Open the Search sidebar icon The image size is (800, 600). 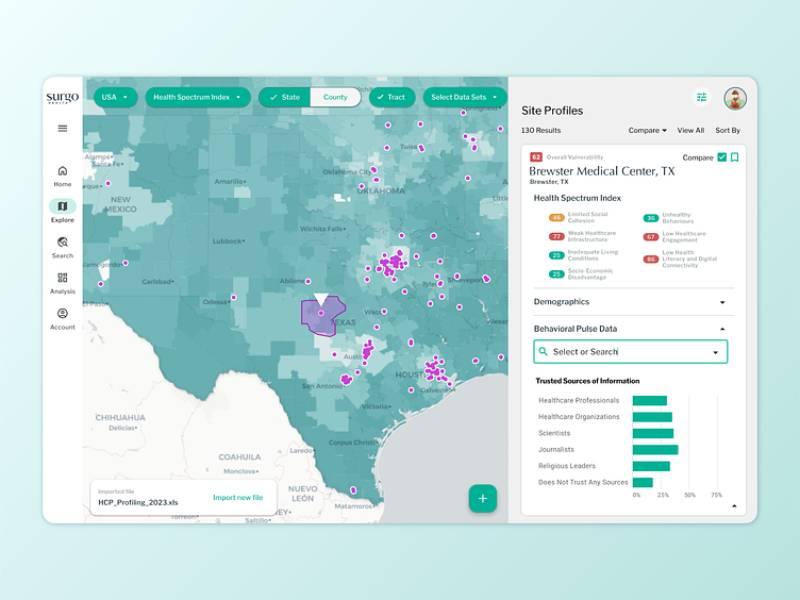click(x=62, y=247)
